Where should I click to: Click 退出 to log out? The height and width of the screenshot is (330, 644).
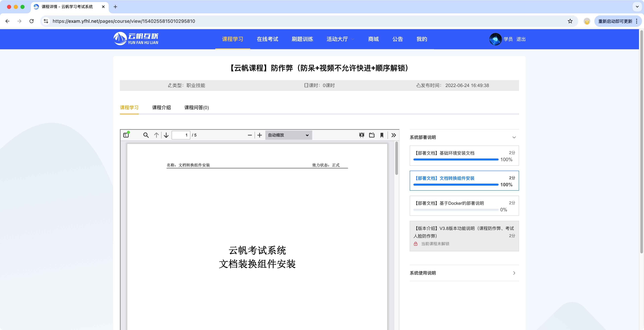tap(521, 39)
